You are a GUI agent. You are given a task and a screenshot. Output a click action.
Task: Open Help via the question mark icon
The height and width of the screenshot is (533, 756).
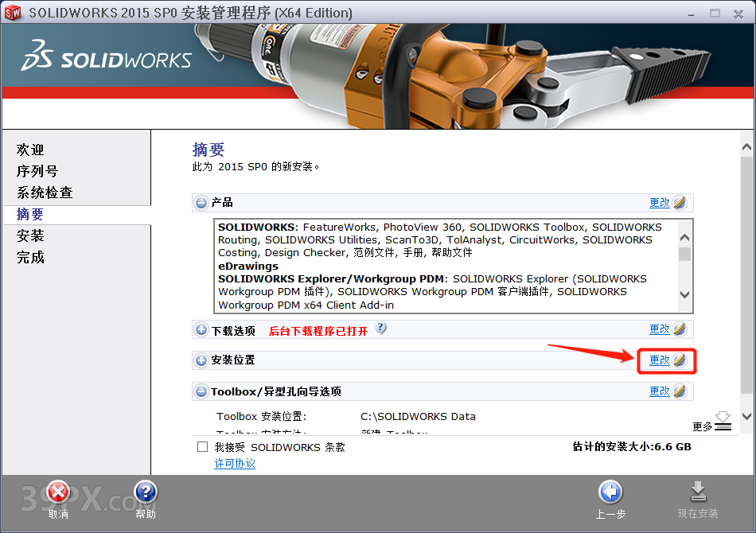(x=146, y=492)
